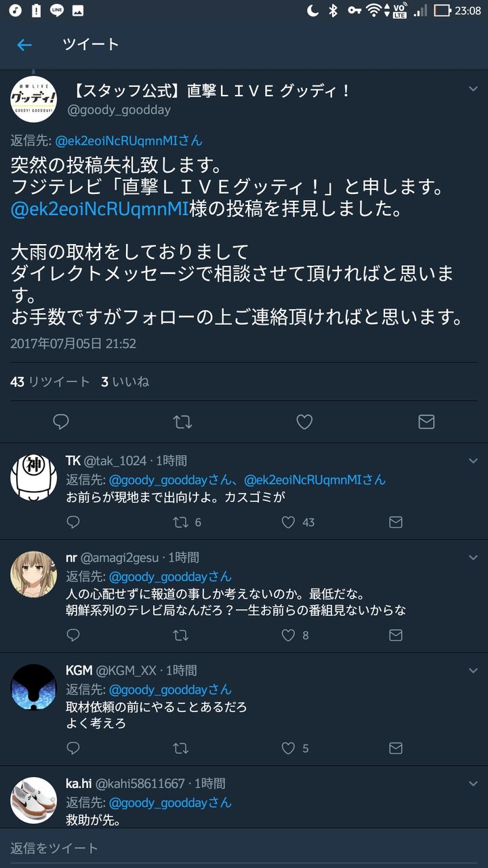This screenshot has height=868, width=488.
Task: Send KGM's reply via message icon
Action: pyautogui.click(x=396, y=748)
